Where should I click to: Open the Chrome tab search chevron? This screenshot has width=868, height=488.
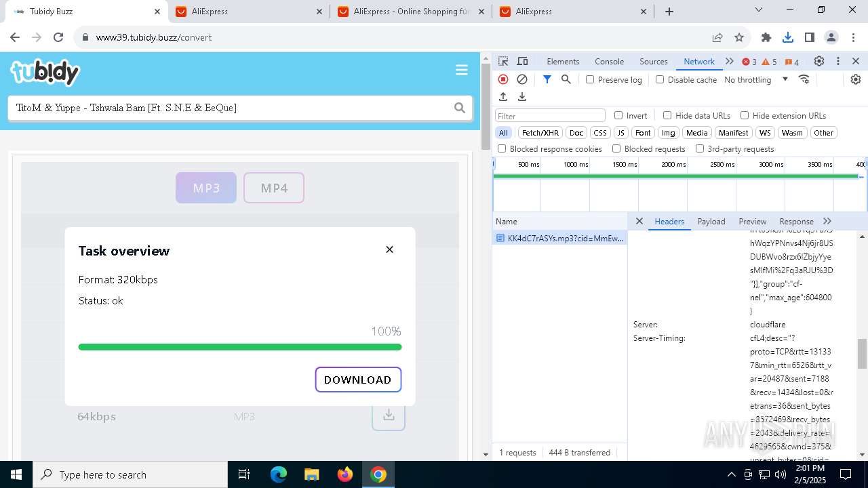pyautogui.click(x=759, y=10)
